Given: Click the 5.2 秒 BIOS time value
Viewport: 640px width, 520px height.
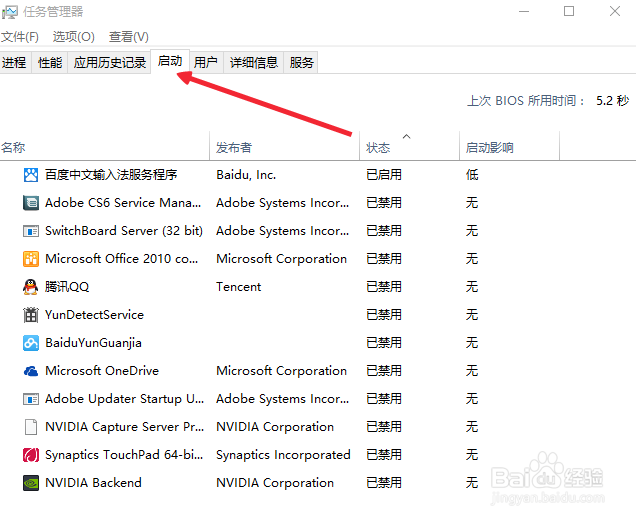Looking at the screenshot, I should point(612,100).
